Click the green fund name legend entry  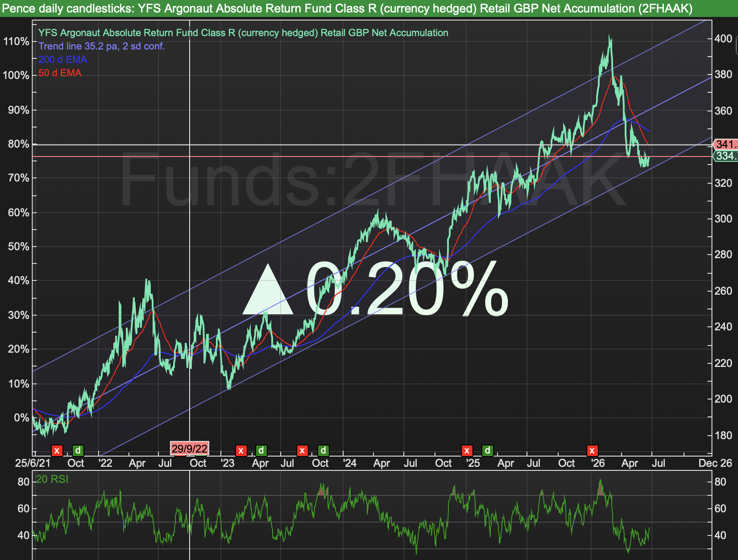click(243, 33)
